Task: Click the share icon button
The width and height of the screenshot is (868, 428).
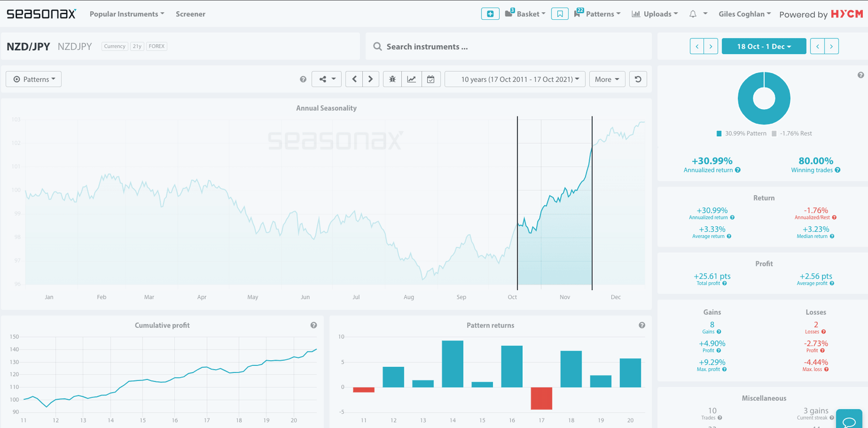Action: pyautogui.click(x=326, y=79)
